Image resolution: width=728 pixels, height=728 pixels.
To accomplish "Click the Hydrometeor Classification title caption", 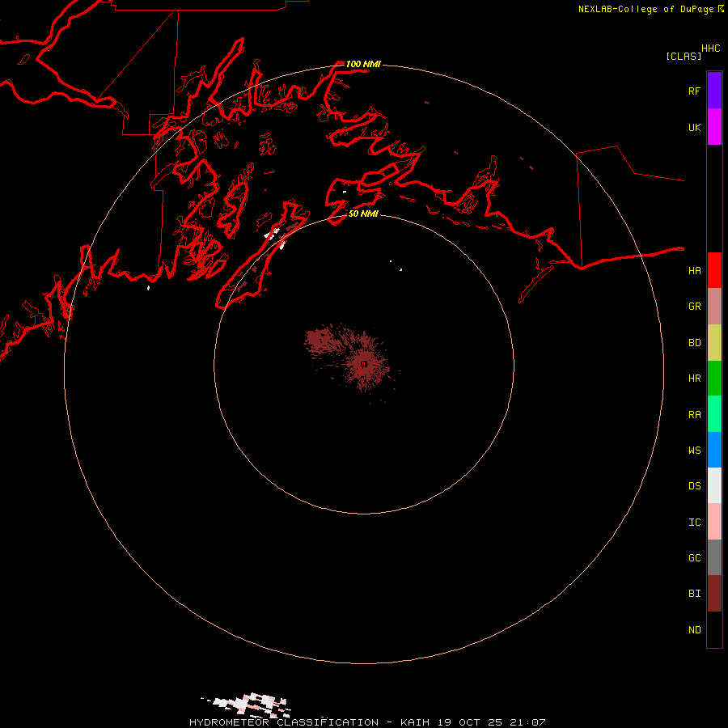I will point(367,722).
